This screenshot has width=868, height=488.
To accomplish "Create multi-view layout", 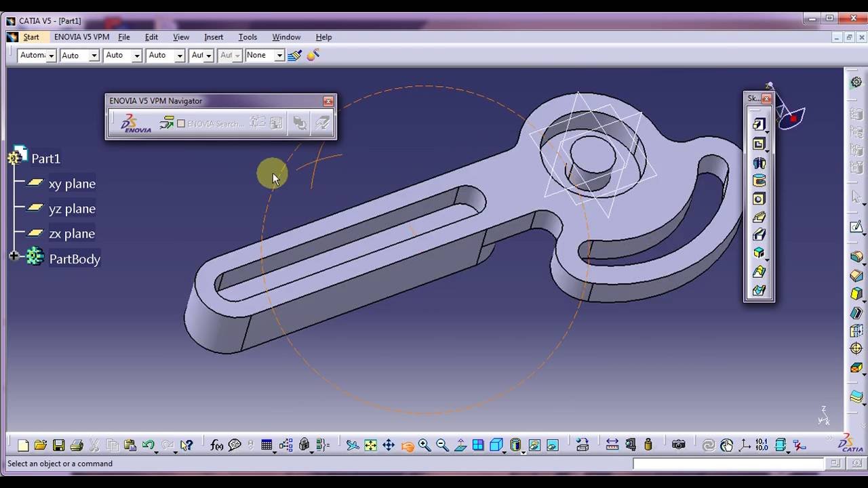I will click(x=478, y=445).
